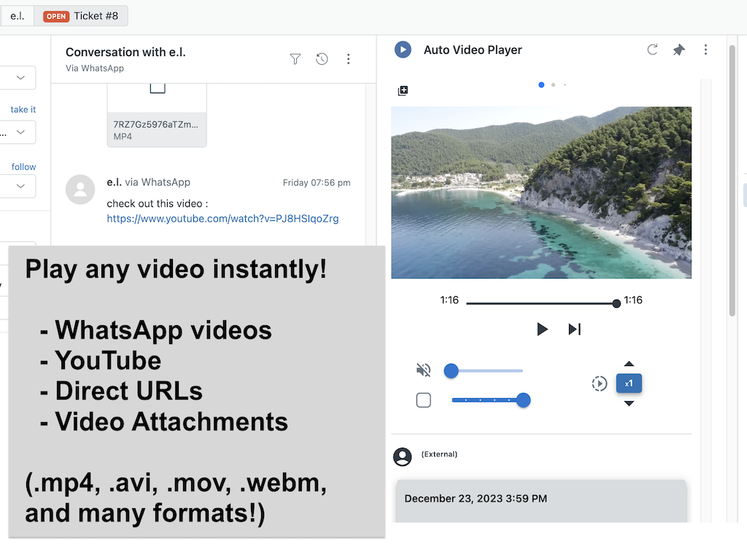Select the third carousel dot indicator
747x560 pixels.
(565, 85)
